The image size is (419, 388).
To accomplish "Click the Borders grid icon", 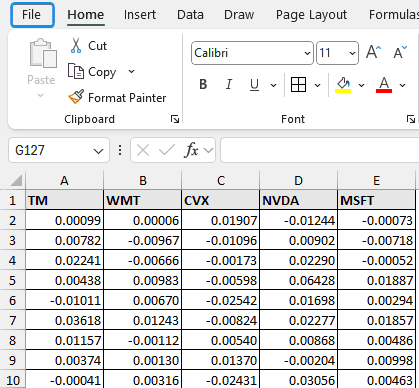I will [x=298, y=85].
